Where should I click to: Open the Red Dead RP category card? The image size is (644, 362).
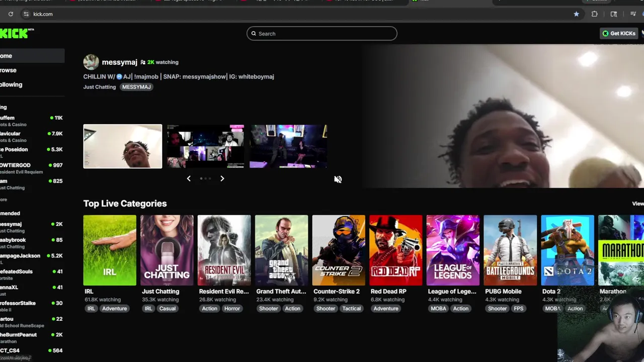point(396,250)
